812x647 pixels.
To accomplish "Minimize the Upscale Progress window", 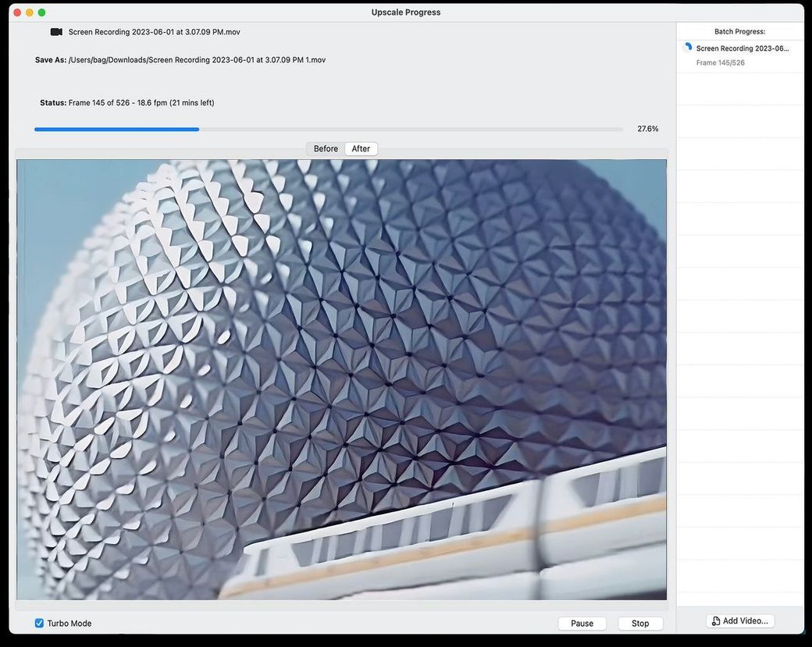I will [30, 12].
